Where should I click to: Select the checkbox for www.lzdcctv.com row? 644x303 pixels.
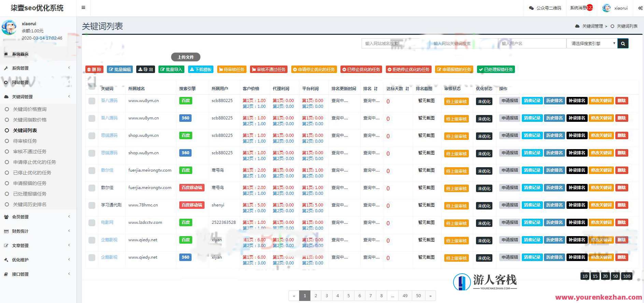coord(92,223)
